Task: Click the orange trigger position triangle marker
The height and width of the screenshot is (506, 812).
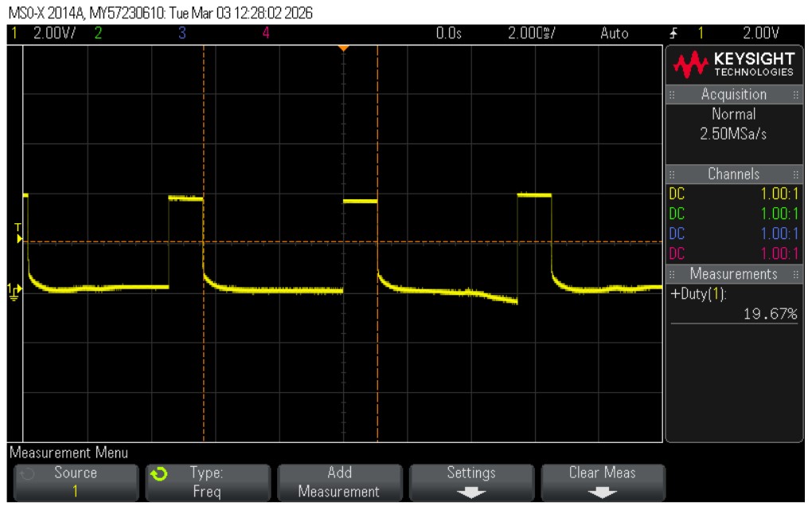Action: click(343, 49)
